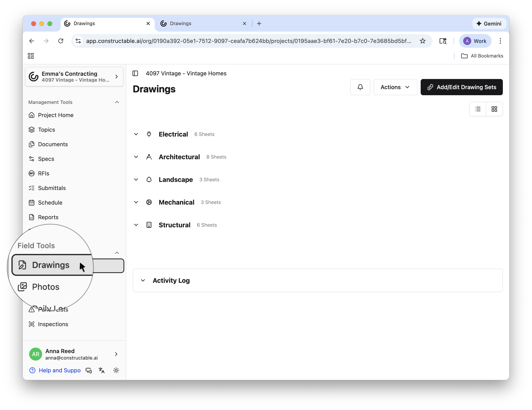
Task: Open Help and Support link
Action: 55,370
